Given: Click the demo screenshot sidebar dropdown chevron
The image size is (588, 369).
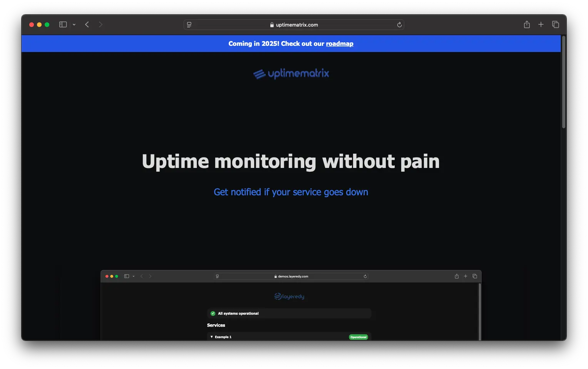Looking at the screenshot, I should (x=134, y=276).
